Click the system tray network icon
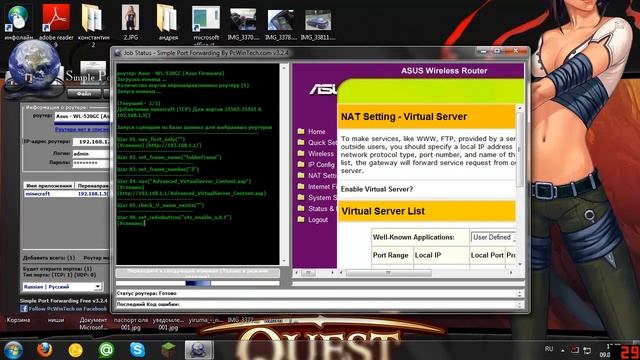 coord(587,350)
